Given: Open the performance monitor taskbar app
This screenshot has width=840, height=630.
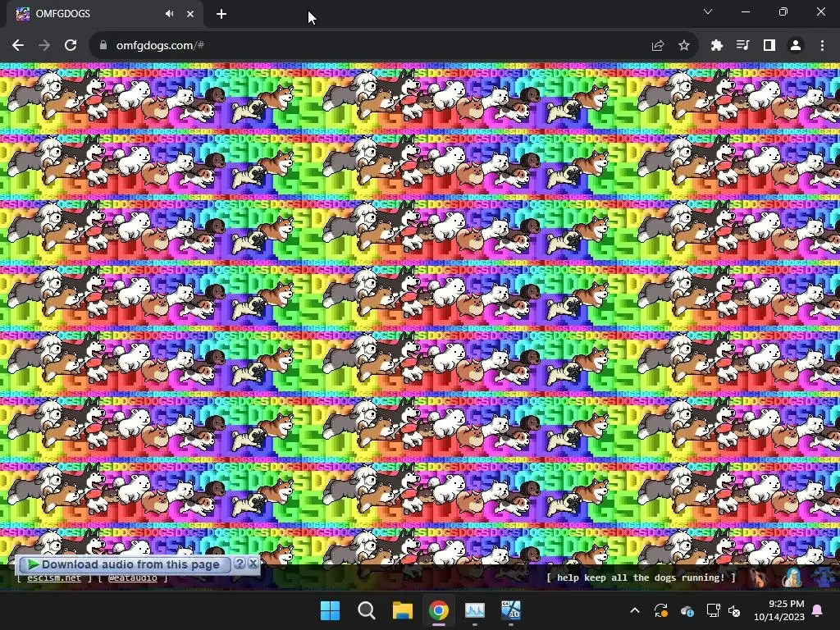Looking at the screenshot, I should click(x=475, y=610).
